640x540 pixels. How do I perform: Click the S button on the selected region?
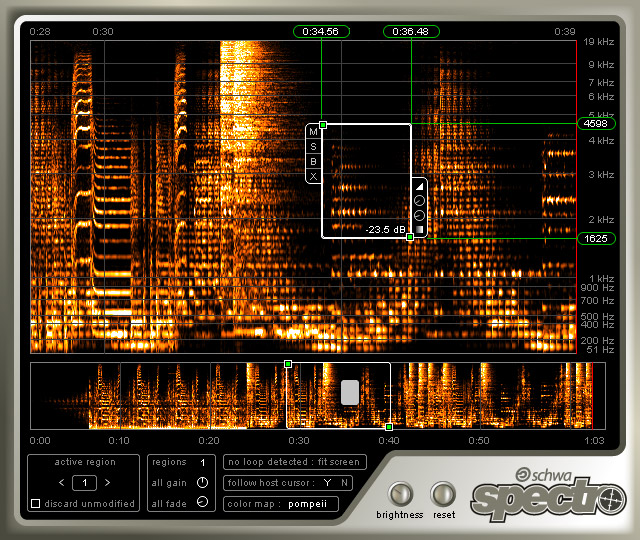(313, 146)
